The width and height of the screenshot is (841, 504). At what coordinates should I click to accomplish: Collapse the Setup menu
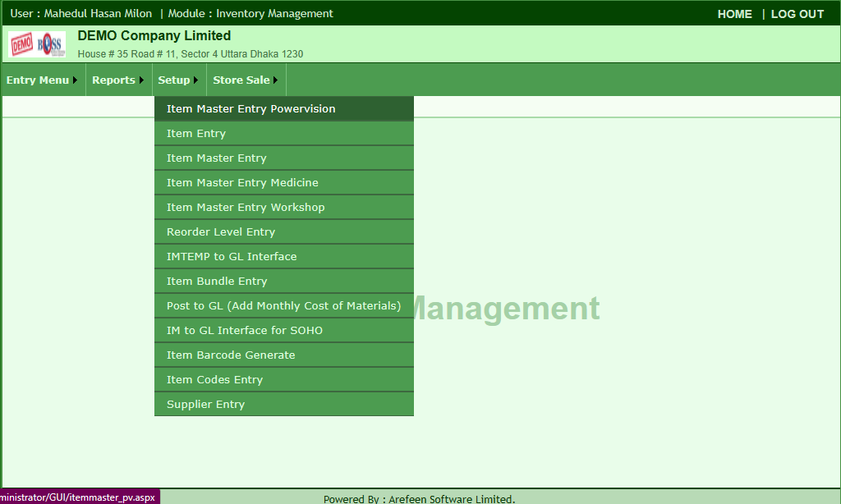(x=179, y=80)
